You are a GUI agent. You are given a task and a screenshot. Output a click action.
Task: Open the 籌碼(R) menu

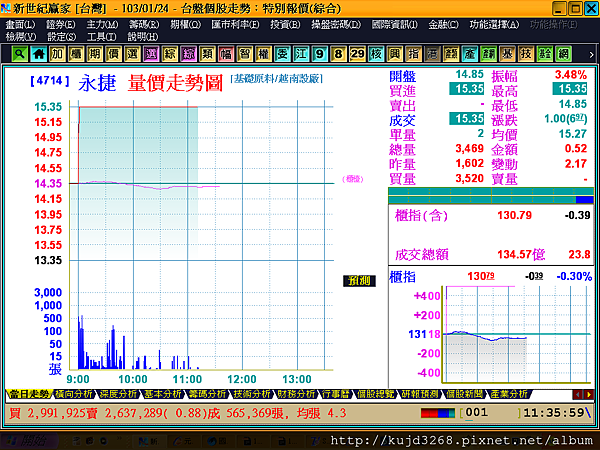(x=144, y=24)
